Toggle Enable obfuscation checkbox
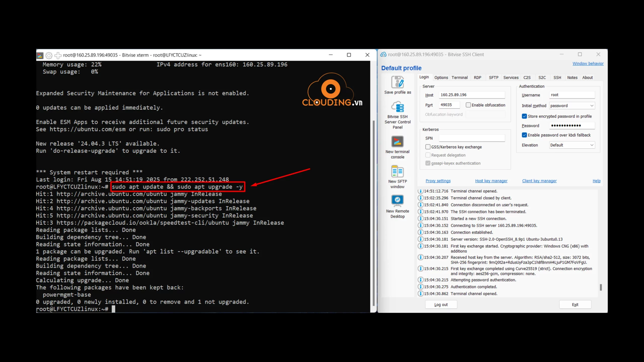Screen dimensions: 644x362 468,105
